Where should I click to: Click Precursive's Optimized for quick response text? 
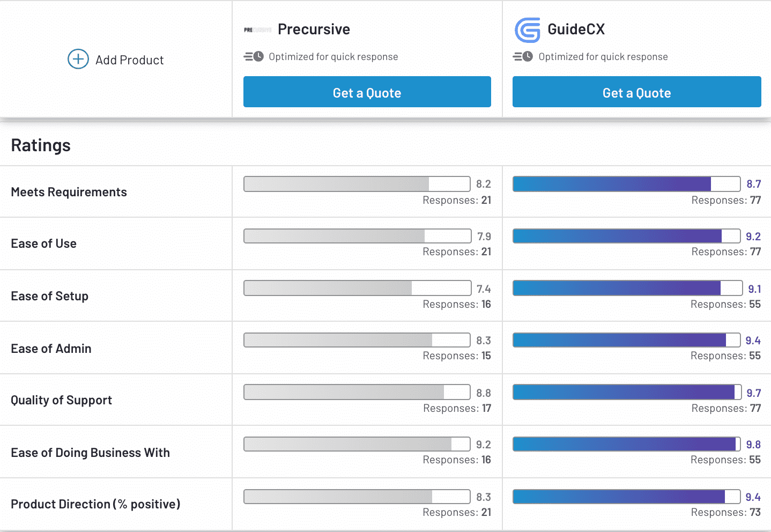click(x=333, y=57)
